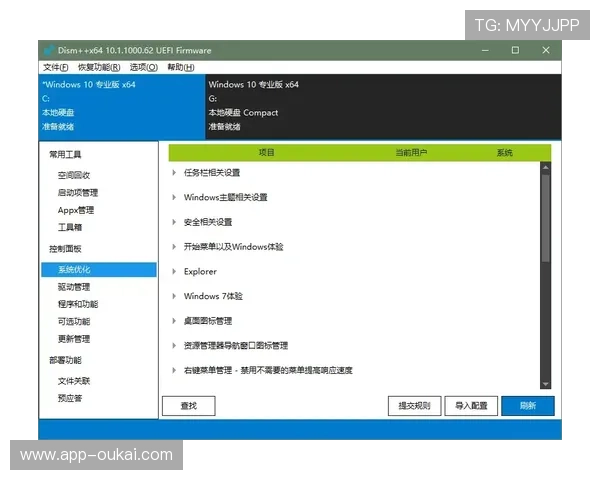This screenshot has width=600, height=480.
Task: Open the 文件(F) menu
Action: (55, 67)
